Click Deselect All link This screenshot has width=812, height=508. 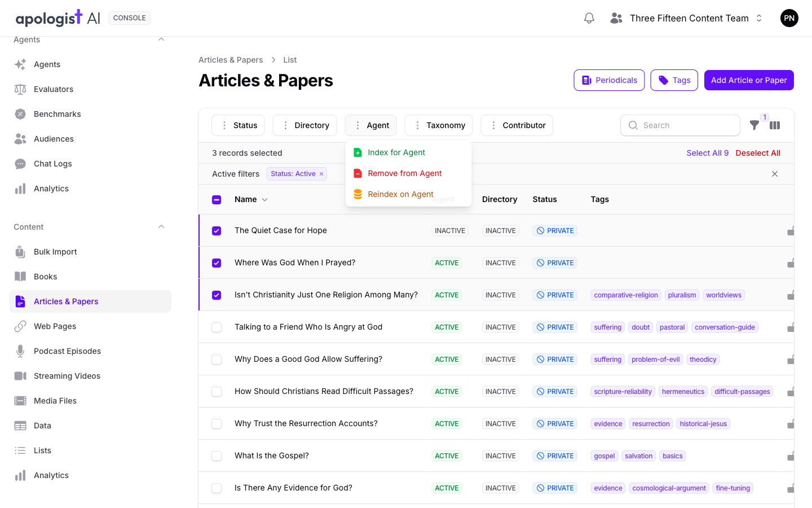coord(758,153)
